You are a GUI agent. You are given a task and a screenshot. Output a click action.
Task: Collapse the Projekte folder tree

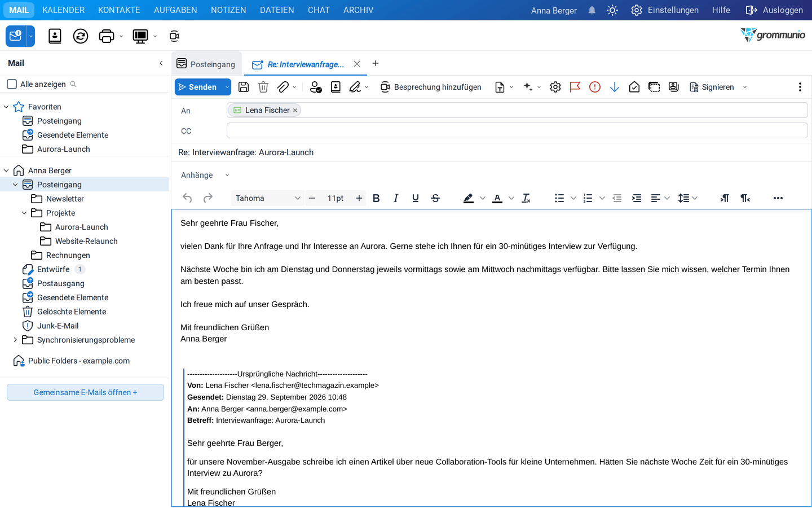point(24,213)
